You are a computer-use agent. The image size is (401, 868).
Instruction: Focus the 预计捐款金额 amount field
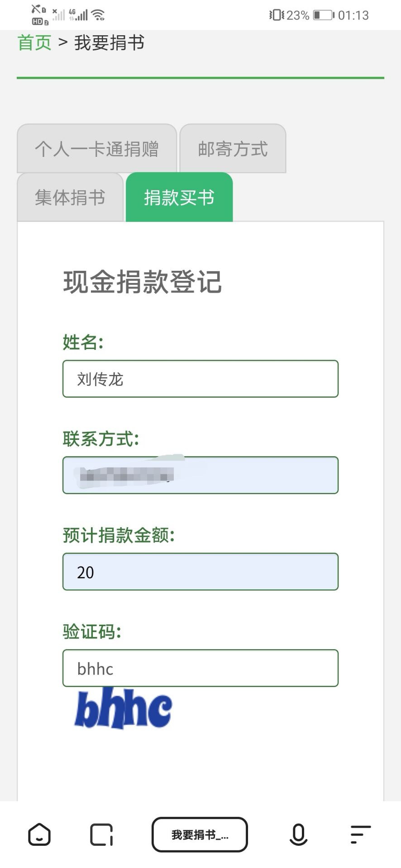click(x=200, y=572)
